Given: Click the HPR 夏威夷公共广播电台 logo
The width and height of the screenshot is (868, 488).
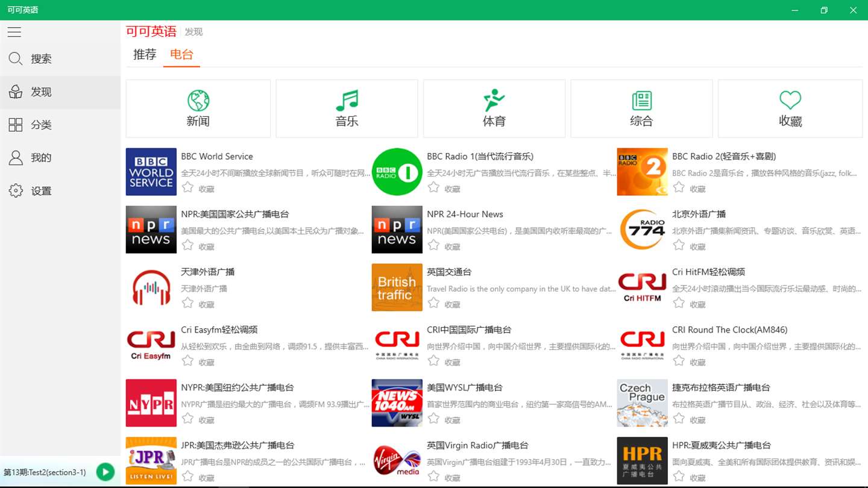Looking at the screenshot, I should (x=643, y=461).
